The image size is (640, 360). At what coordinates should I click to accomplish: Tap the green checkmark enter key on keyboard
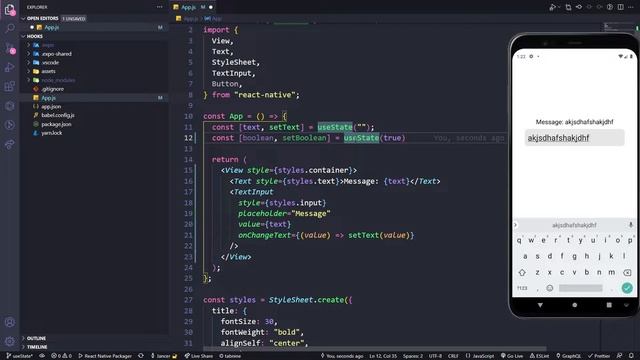click(627, 288)
